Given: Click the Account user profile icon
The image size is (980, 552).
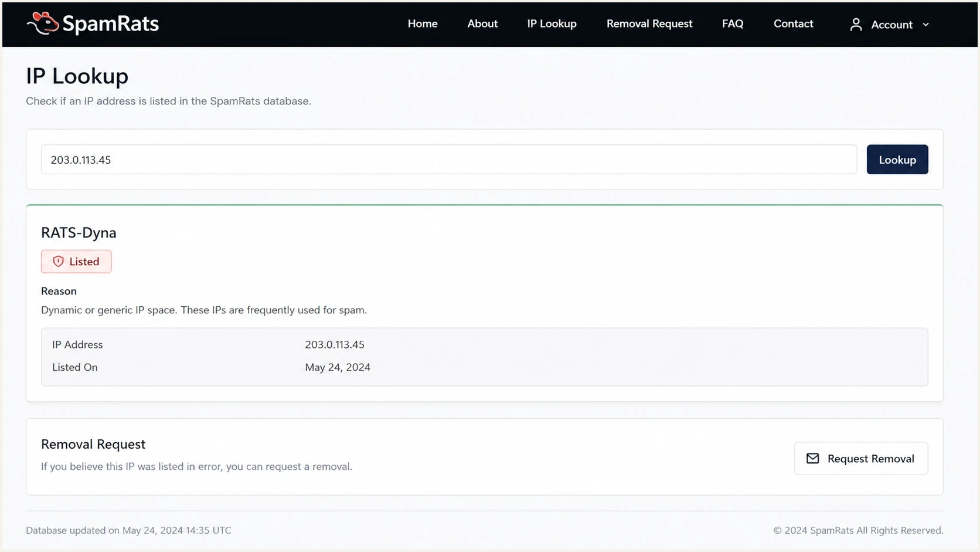Looking at the screenshot, I should coord(856,24).
